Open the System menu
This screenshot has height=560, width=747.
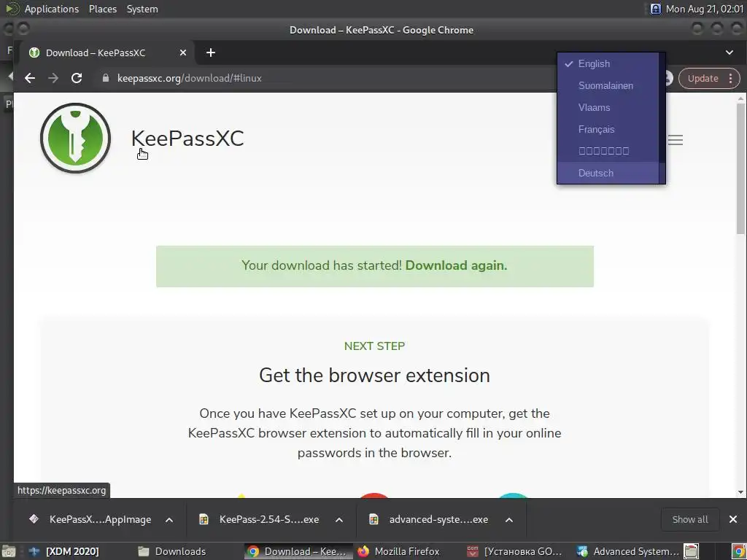tap(142, 9)
